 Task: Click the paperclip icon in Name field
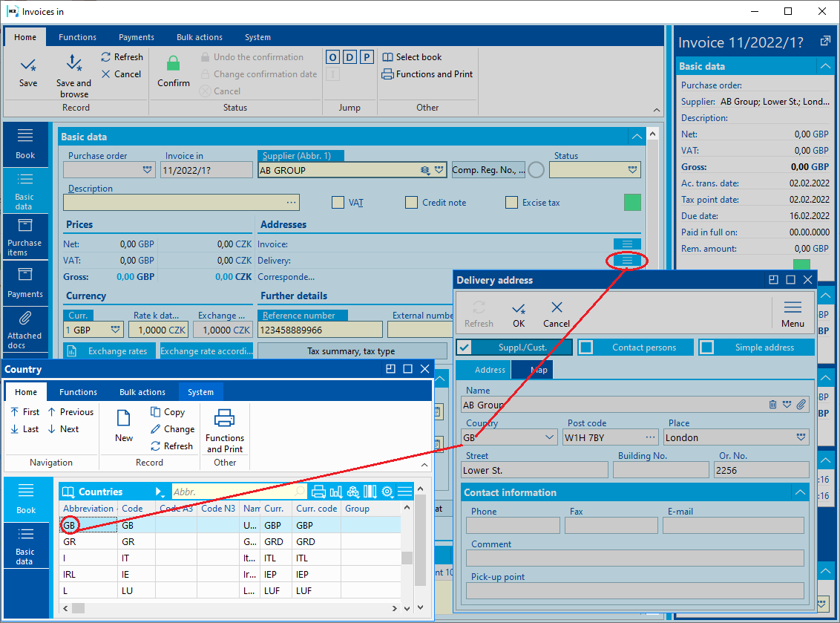pos(801,405)
